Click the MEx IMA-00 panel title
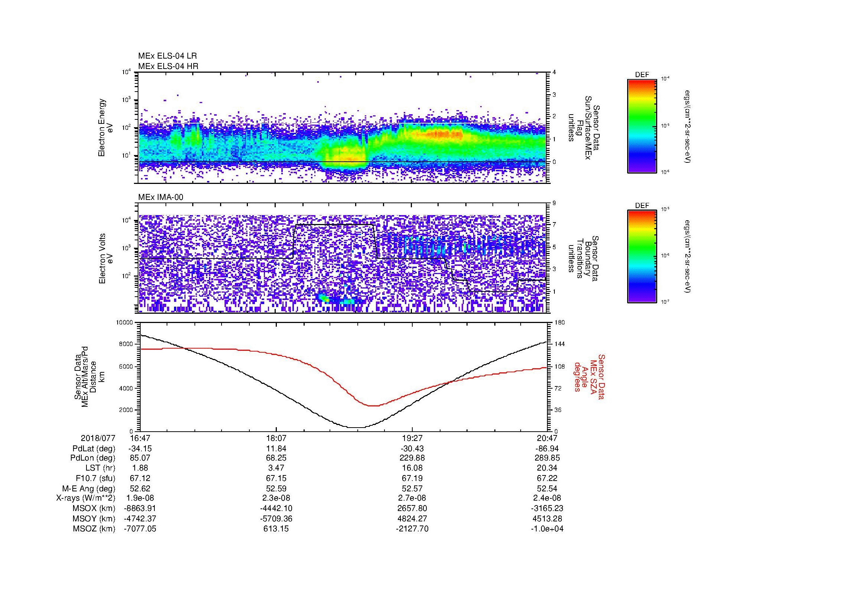The height and width of the screenshot is (613, 868). 161,197
